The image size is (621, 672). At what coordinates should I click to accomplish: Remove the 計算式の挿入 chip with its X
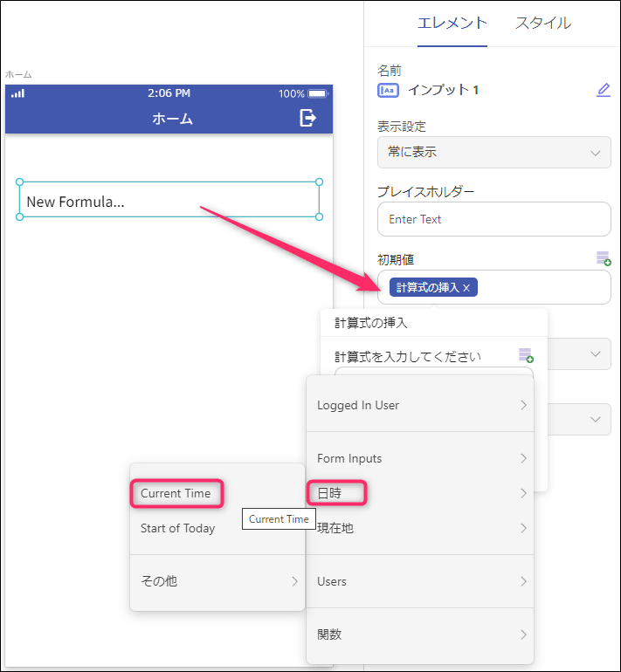[x=466, y=288]
